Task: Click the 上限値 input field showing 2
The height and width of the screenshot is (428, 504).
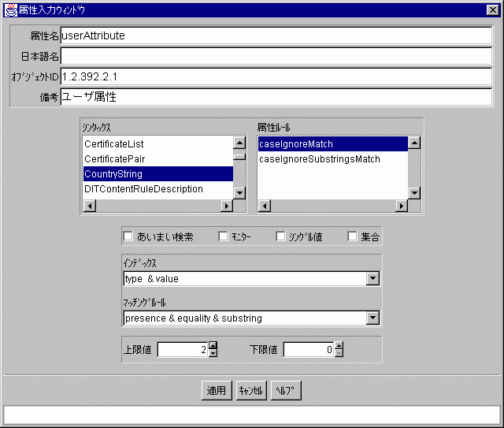Action: pyautogui.click(x=183, y=349)
